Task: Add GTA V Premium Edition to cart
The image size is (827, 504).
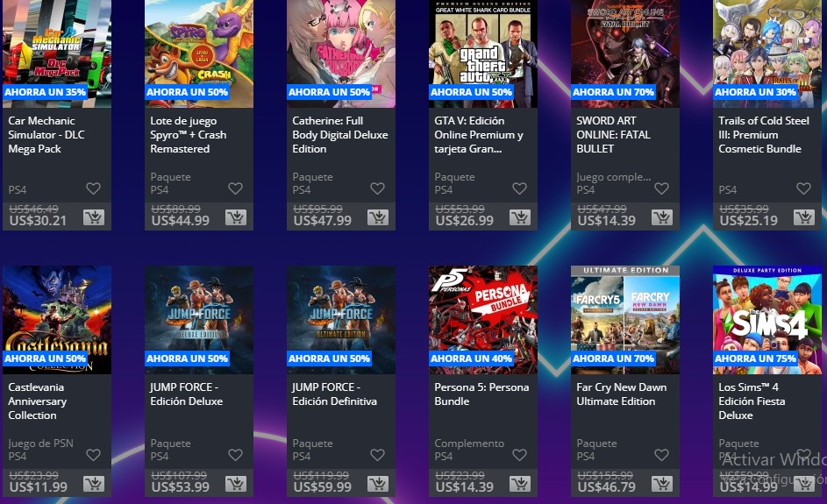Action: click(520, 217)
